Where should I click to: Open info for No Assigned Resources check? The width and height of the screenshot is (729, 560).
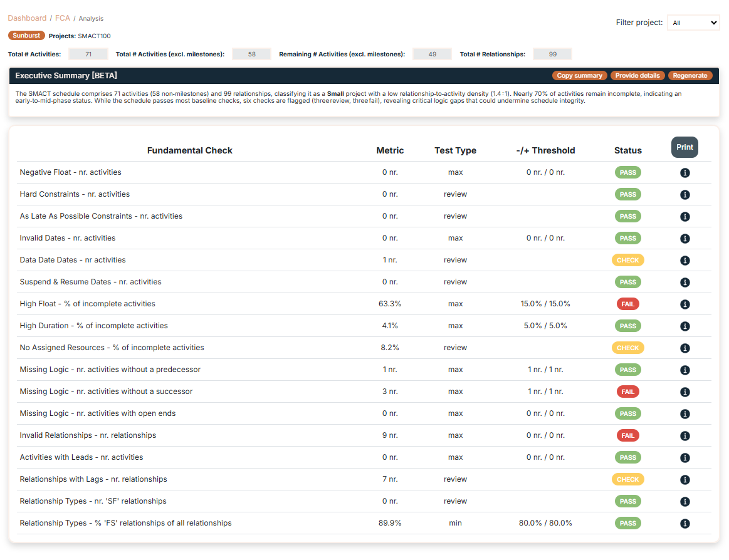click(x=684, y=348)
